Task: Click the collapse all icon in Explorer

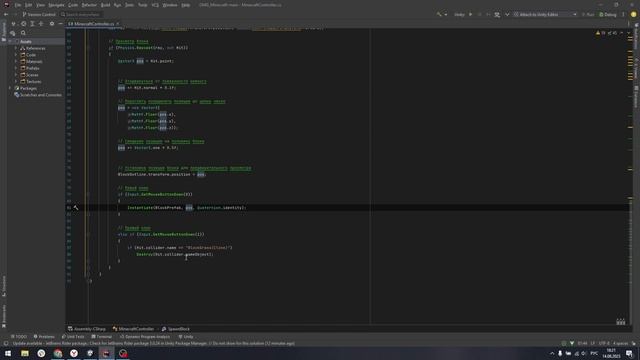Action: 41,24
